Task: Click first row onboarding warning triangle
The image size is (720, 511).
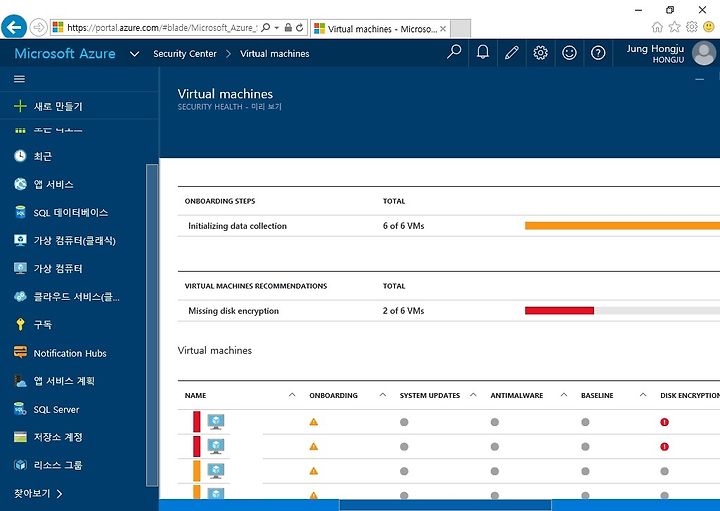Action: (x=314, y=422)
